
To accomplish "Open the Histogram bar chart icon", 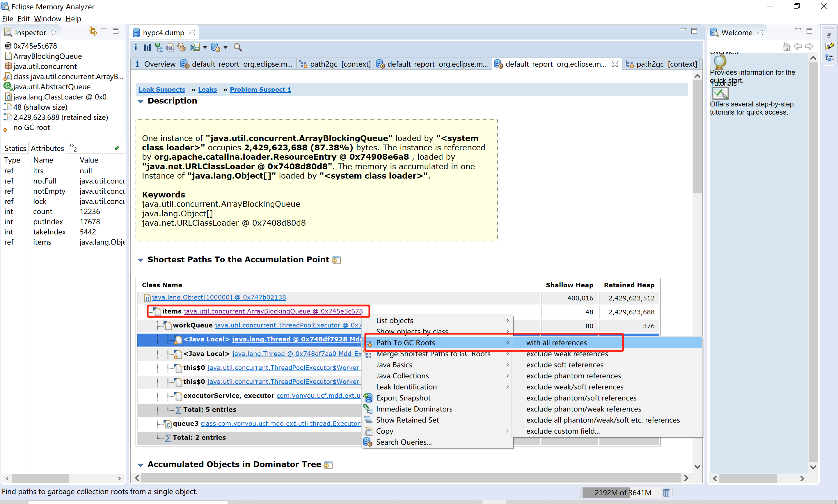I will click(147, 47).
